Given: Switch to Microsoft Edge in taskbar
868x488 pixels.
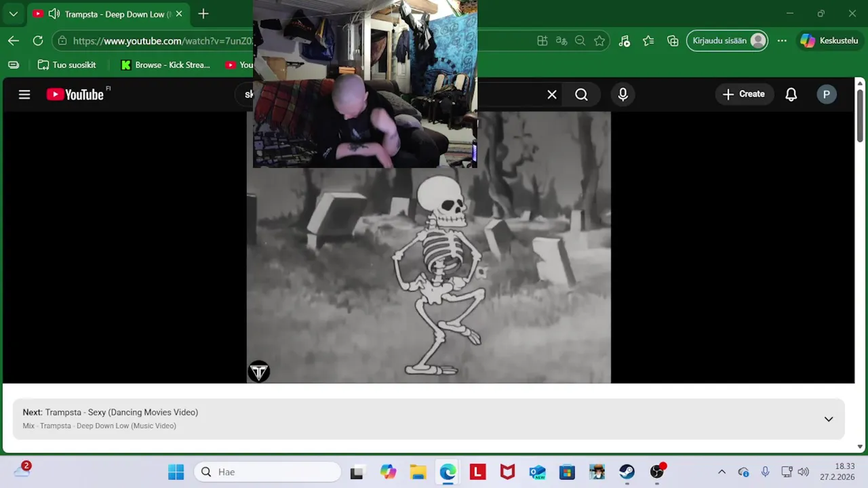Looking at the screenshot, I should pyautogui.click(x=448, y=472).
